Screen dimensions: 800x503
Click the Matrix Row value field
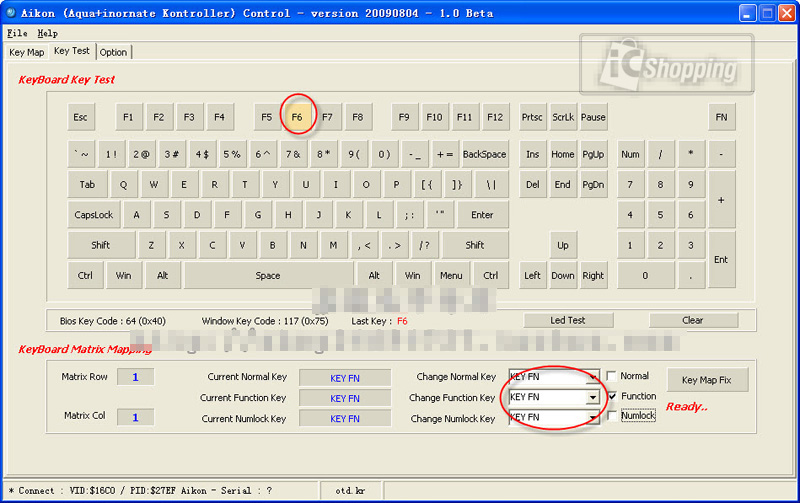[135, 377]
